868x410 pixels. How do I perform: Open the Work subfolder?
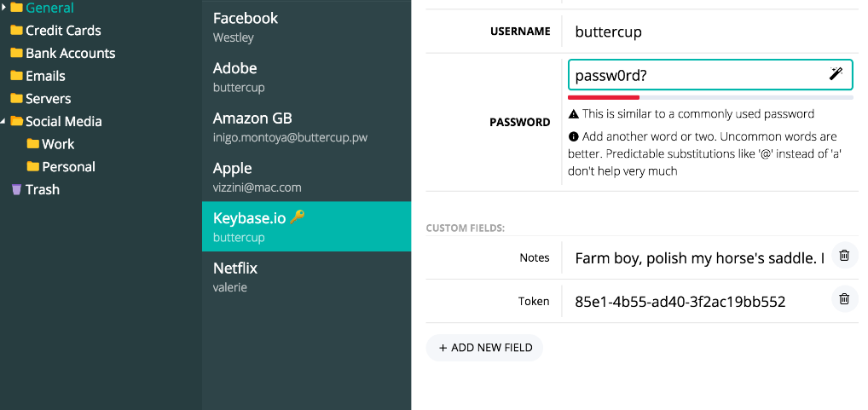[58, 144]
